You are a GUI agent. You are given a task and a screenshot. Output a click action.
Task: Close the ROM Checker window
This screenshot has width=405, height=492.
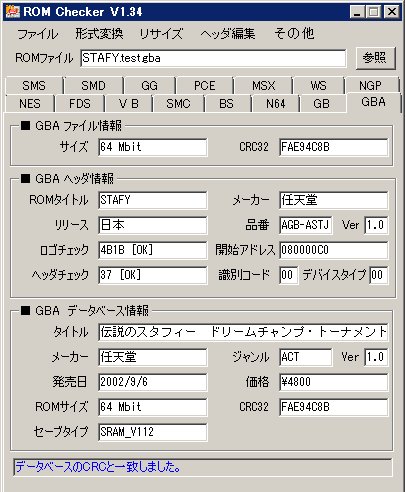pyautogui.click(x=392, y=12)
